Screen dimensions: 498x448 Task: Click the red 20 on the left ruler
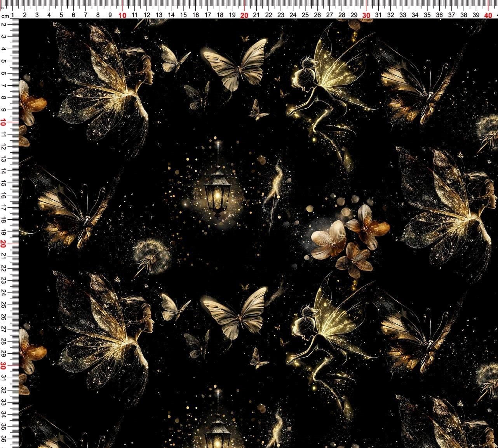tap(3, 244)
